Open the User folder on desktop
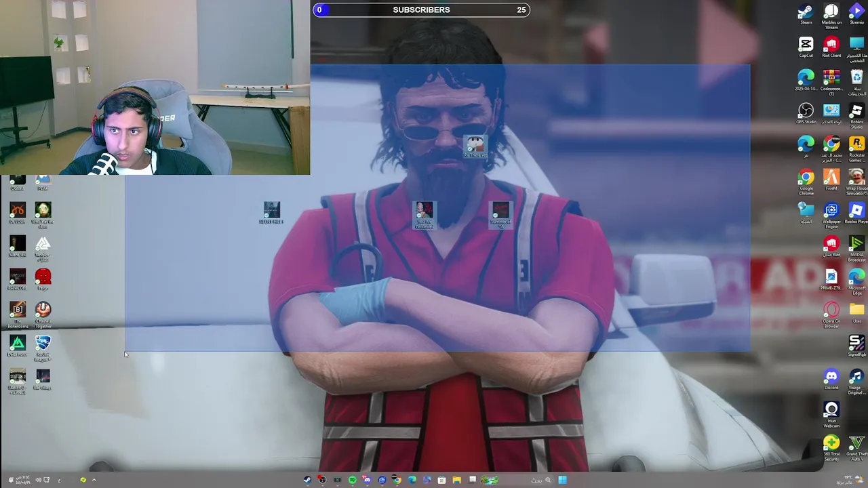868x488 pixels. pyautogui.click(x=856, y=313)
